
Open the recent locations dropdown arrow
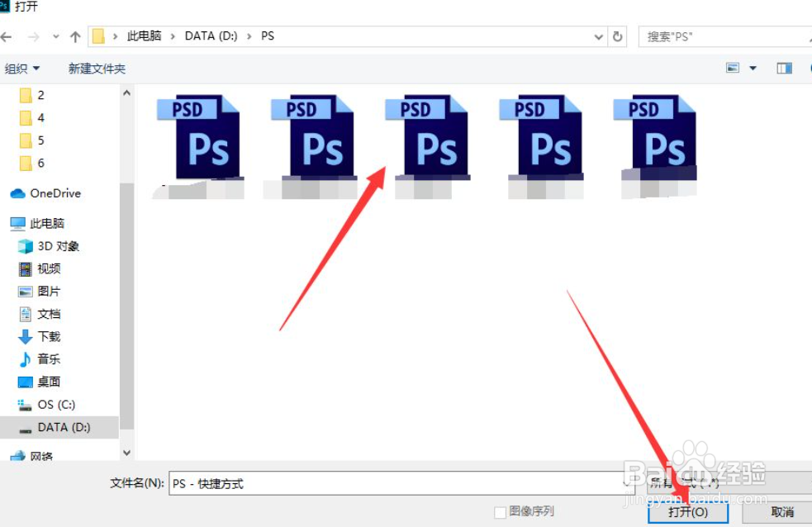(x=56, y=36)
